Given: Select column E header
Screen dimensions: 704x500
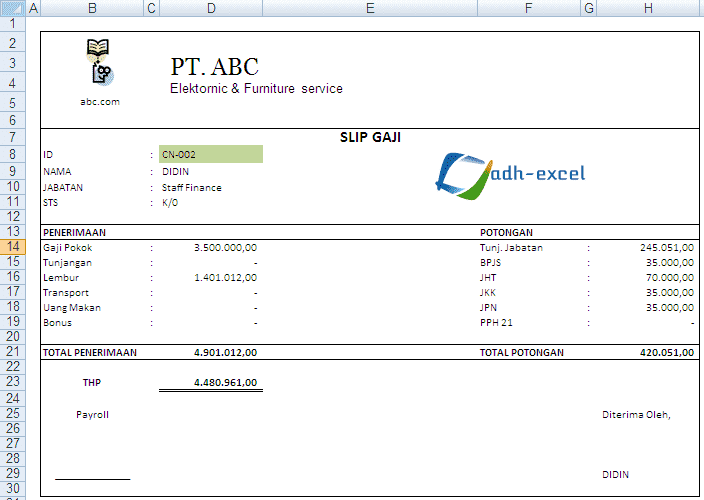Looking at the screenshot, I should [370, 8].
